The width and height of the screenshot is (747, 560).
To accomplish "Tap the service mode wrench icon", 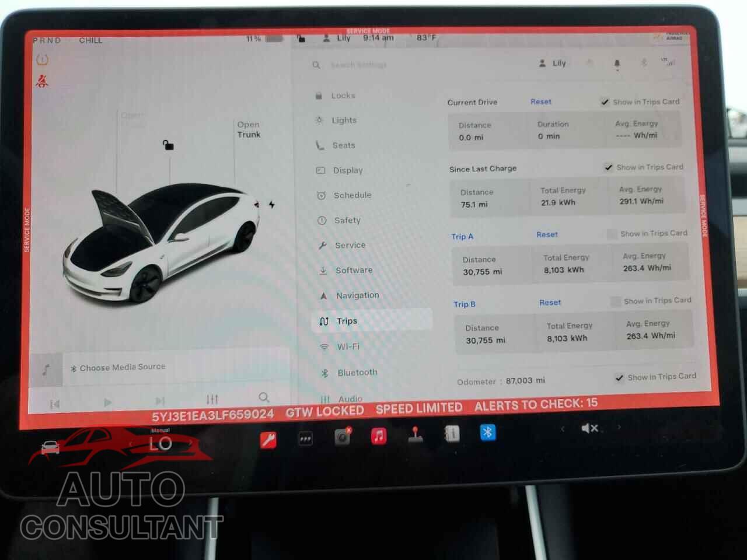I will pyautogui.click(x=268, y=440).
